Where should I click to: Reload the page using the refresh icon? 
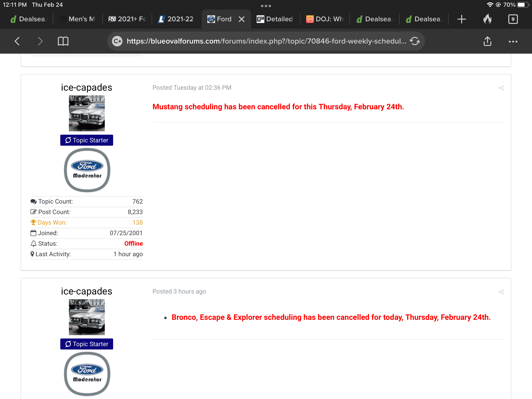click(x=415, y=41)
